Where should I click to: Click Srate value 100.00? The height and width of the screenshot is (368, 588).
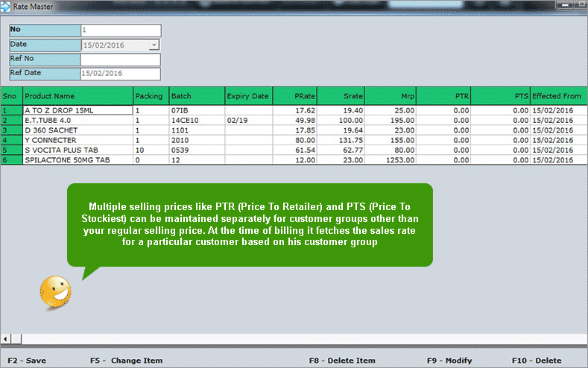point(341,120)
